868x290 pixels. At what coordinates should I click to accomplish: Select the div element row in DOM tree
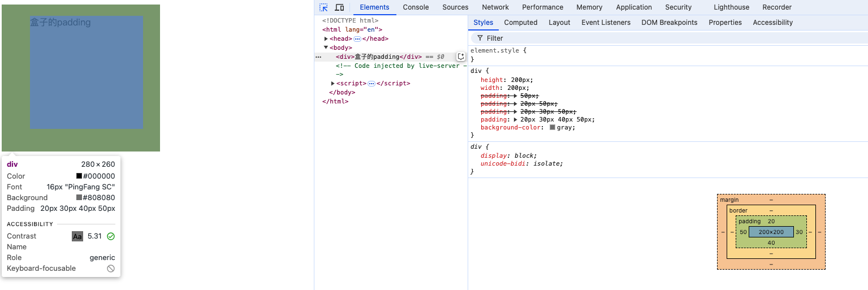(x=390, y=57)
